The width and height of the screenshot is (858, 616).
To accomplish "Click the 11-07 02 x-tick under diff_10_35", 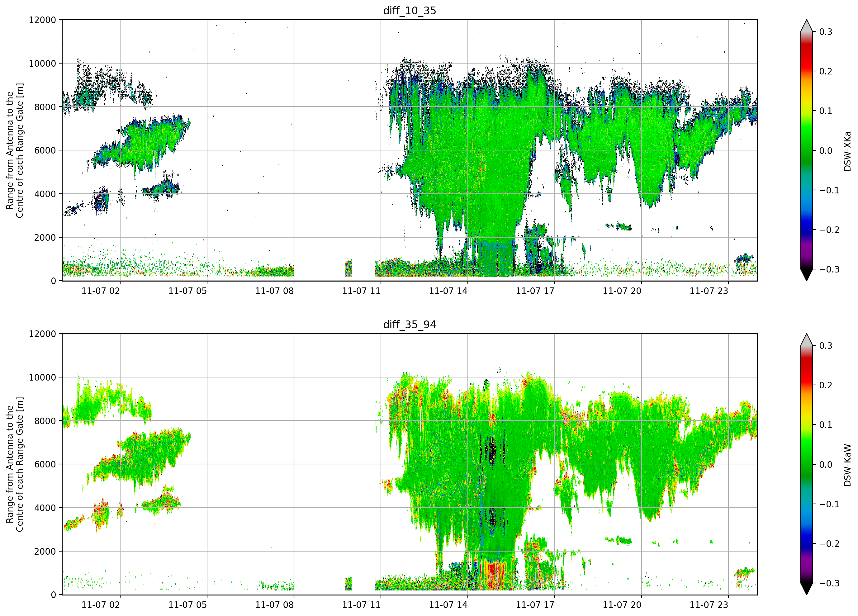I will 101,291.
